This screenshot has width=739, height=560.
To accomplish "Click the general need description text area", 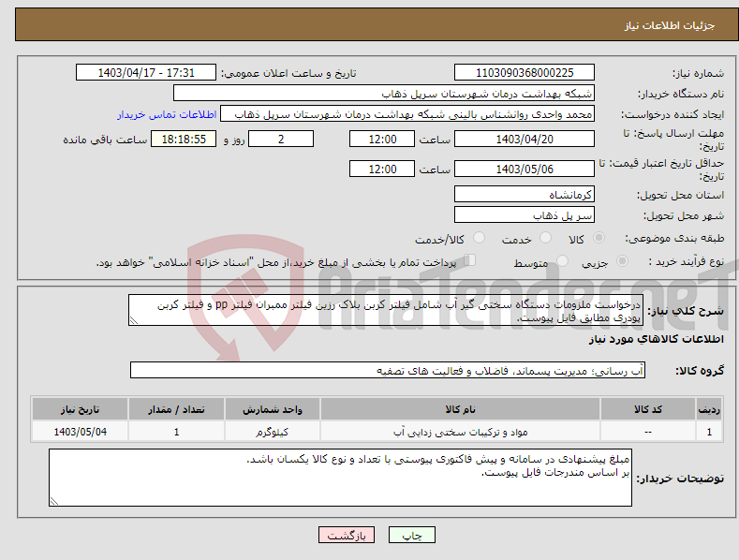I will [386, 310].
